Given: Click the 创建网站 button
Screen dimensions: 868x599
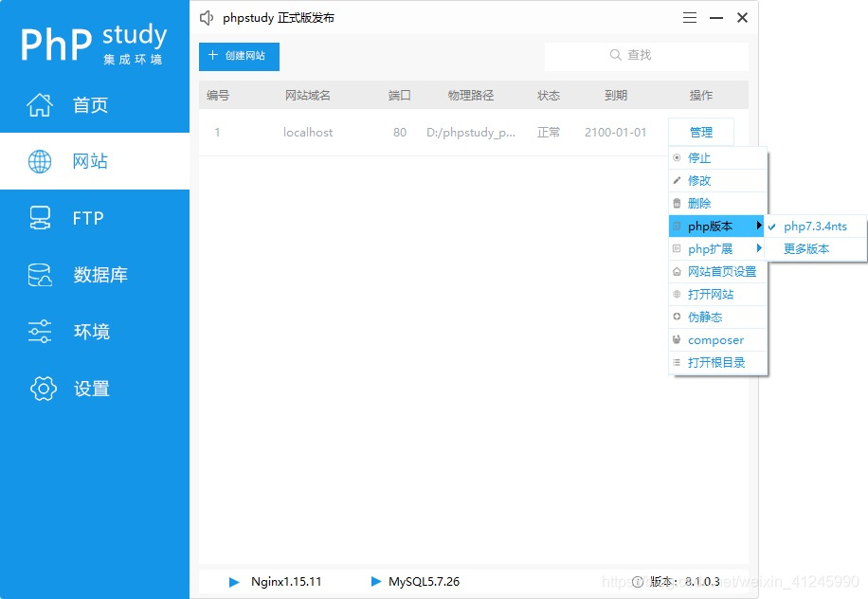Looking at the screenshot, I should (x=239, y=56).
